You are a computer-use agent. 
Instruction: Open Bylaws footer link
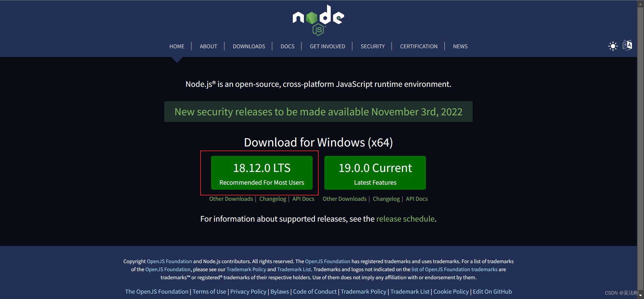(x=280, y=292)
